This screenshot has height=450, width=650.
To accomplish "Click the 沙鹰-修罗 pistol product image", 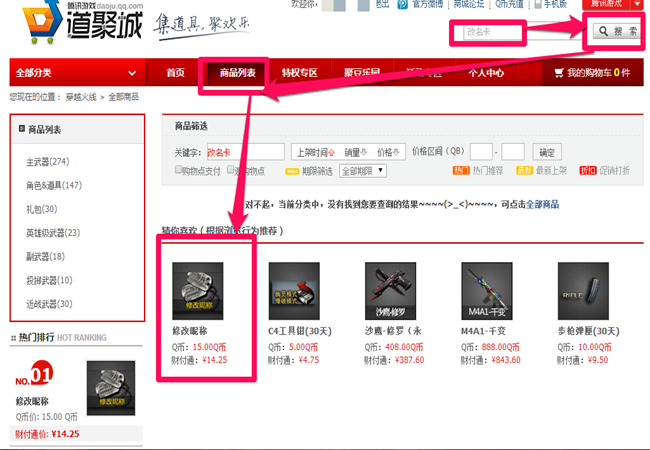I will [390, 291].
